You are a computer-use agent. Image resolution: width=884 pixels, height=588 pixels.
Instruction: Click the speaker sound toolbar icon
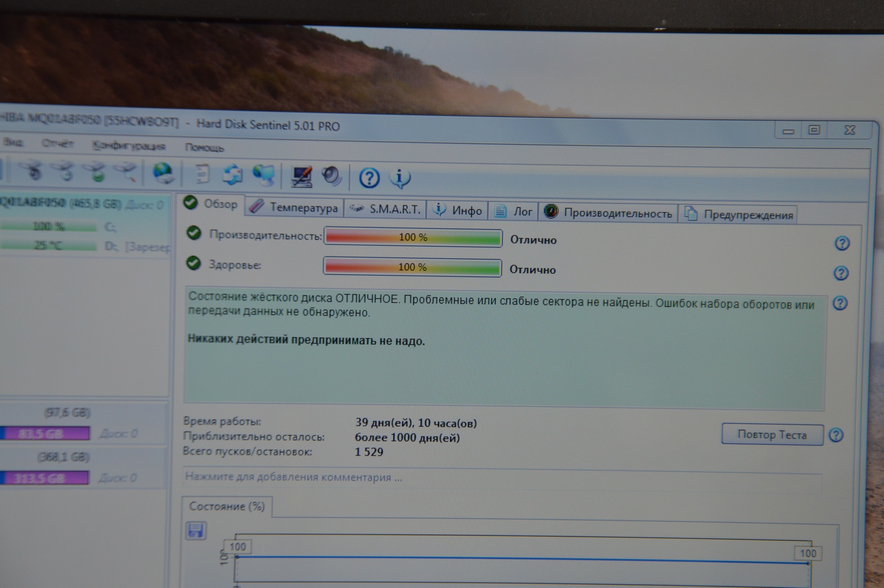click(x=331, y=176)
